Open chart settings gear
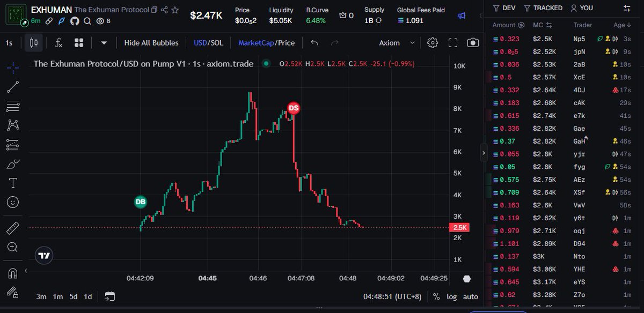The height and width of the screenshot is (313, 644). pyautogui.click(x=433, y=43)
